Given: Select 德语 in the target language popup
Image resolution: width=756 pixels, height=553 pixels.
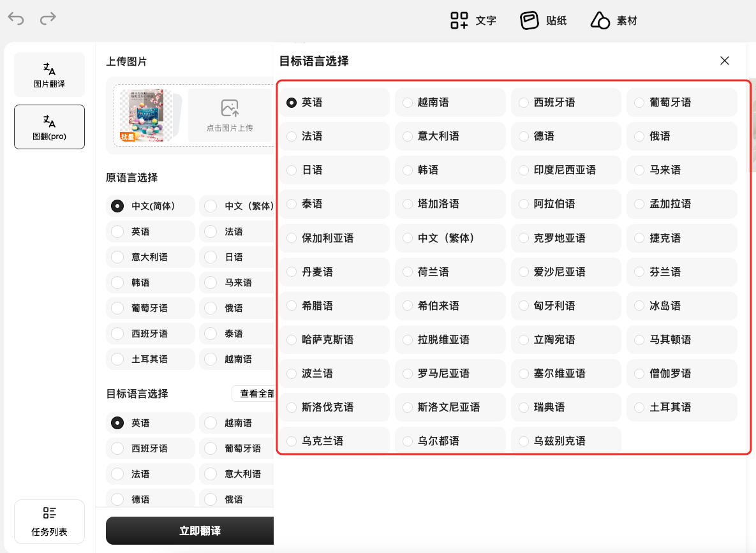Looking at the screenshot, I should [566, 136].
